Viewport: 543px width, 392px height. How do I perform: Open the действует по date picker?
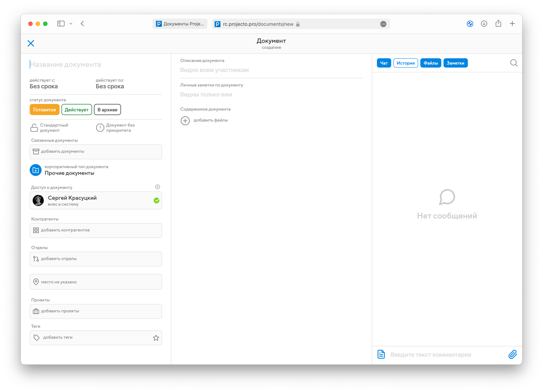point(110,86)
